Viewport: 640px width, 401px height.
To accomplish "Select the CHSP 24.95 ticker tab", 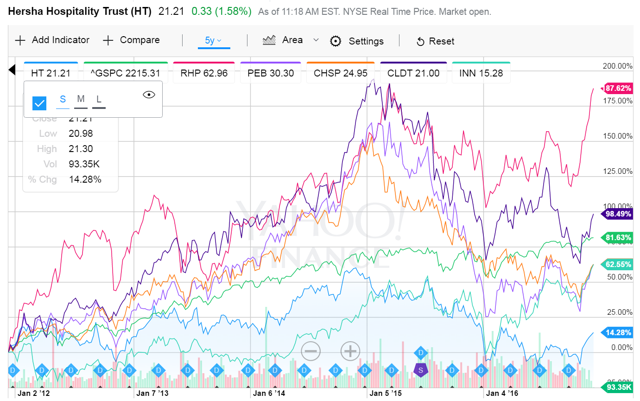I will point(340,73).
